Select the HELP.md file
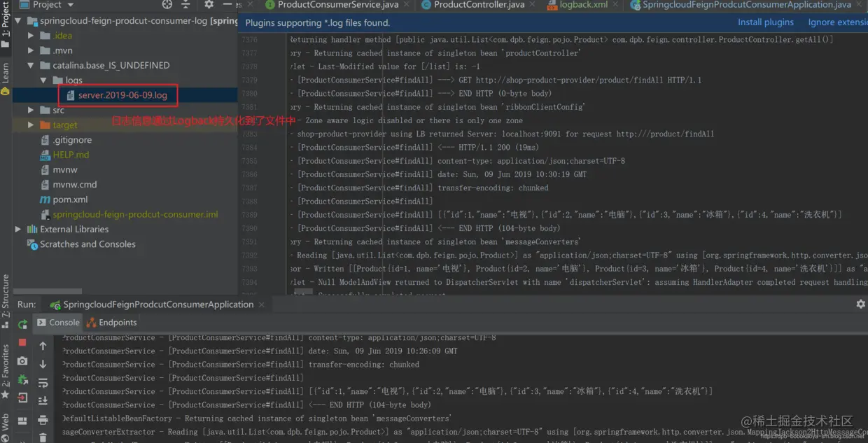Screen dimensions: 868x443 pyautogui.click(x=64, y=155)
